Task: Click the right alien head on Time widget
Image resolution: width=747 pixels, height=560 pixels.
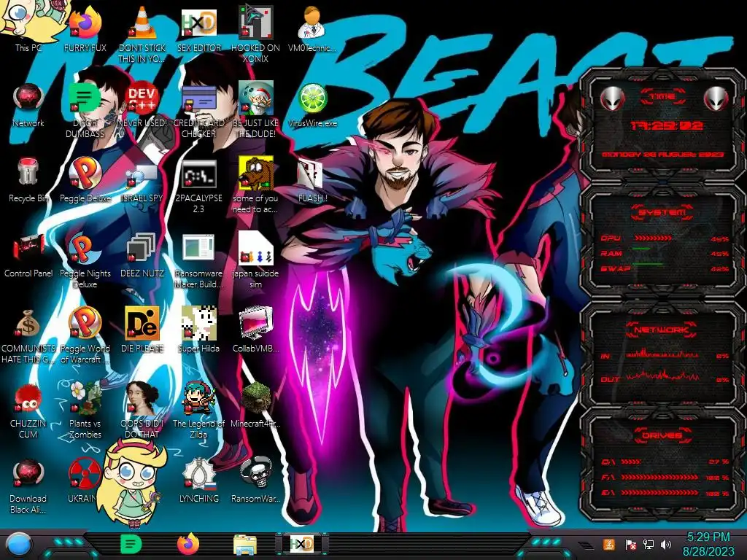Action: (x=716, y=98)
